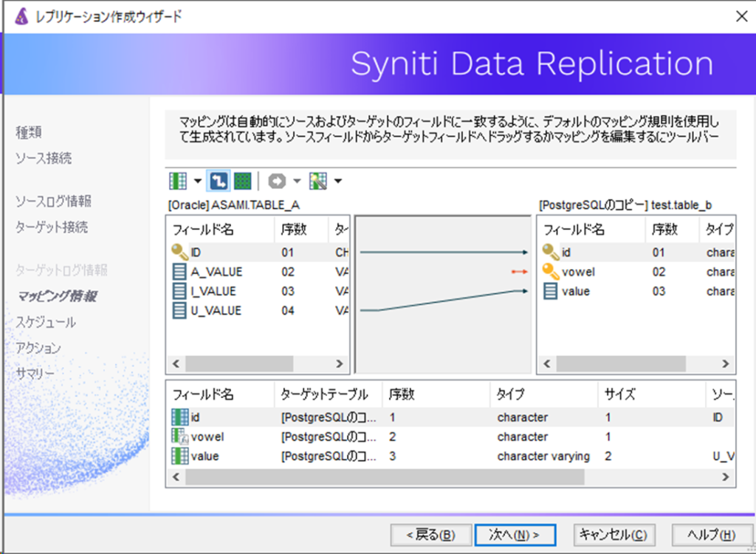
Task: Click the gray arrow toolbar icon
Action: coord(276,181)
